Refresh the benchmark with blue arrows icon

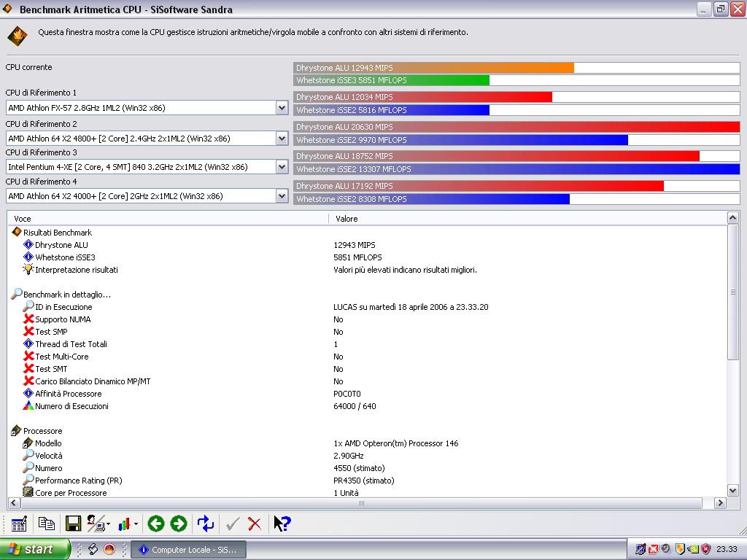pyautogui.click(x=205, y=524)
